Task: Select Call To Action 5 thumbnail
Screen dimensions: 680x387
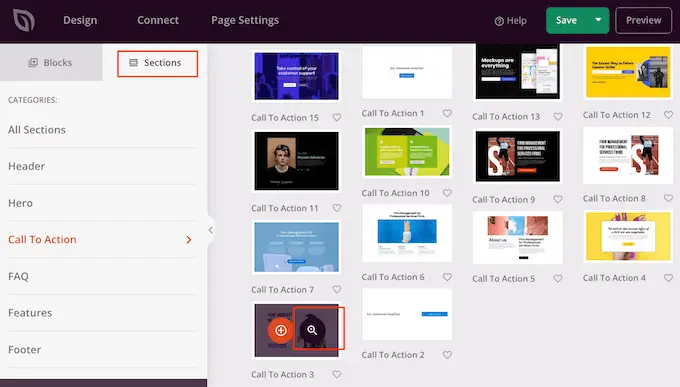Action: [x=518, y=238]
